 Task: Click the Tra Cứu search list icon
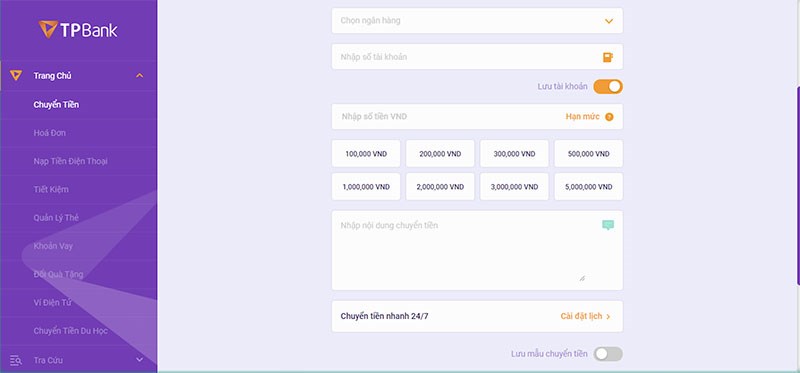16,360
